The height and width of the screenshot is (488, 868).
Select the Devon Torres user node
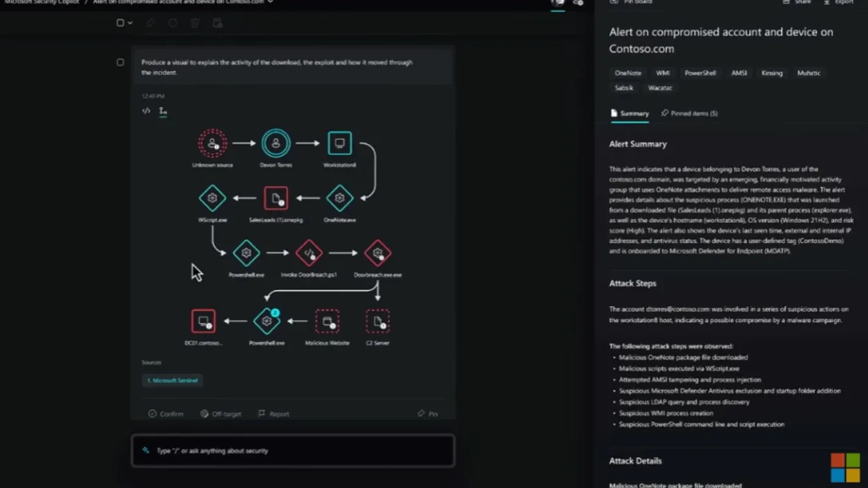(276, 143)
